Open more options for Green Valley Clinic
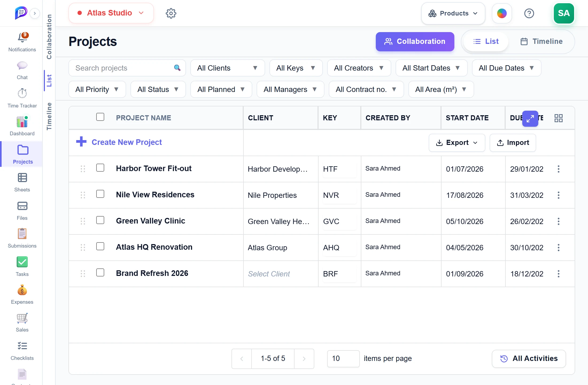The width and height of the screenshot is (588, 385). pos(558,221)
